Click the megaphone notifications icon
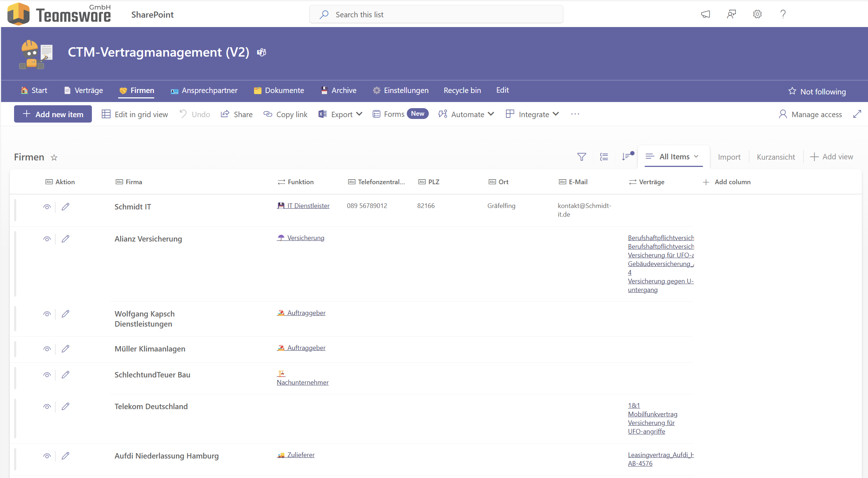The width and height of the screenshot is (868, 478). 705,14
